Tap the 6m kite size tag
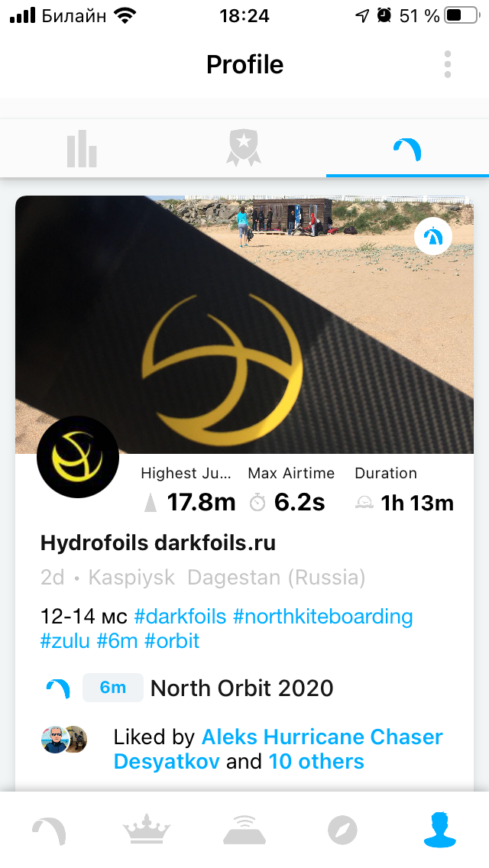The image size is (489, 868). coord(113,688)
